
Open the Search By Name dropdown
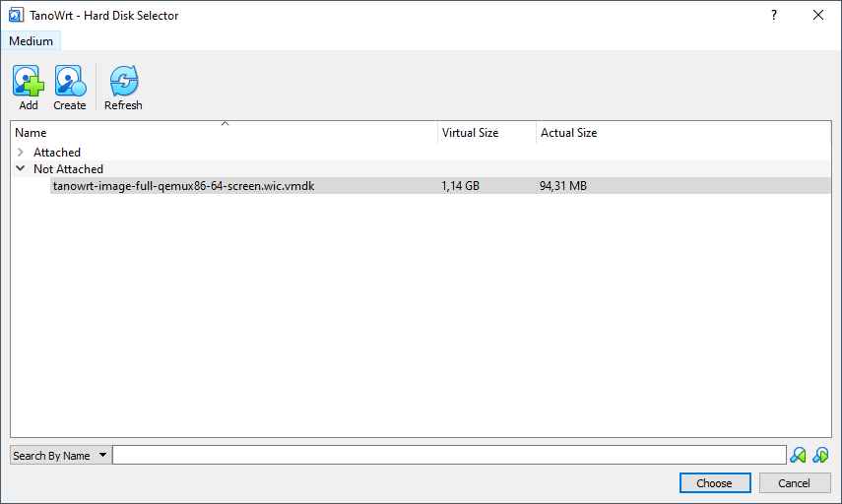pos(61,455)
